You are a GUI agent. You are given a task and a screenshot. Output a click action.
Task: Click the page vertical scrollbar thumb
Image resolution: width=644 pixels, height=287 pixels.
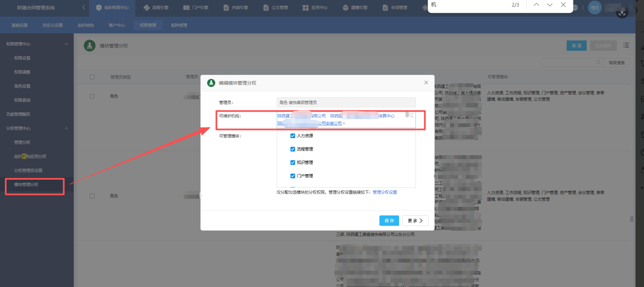pos(632,219)
